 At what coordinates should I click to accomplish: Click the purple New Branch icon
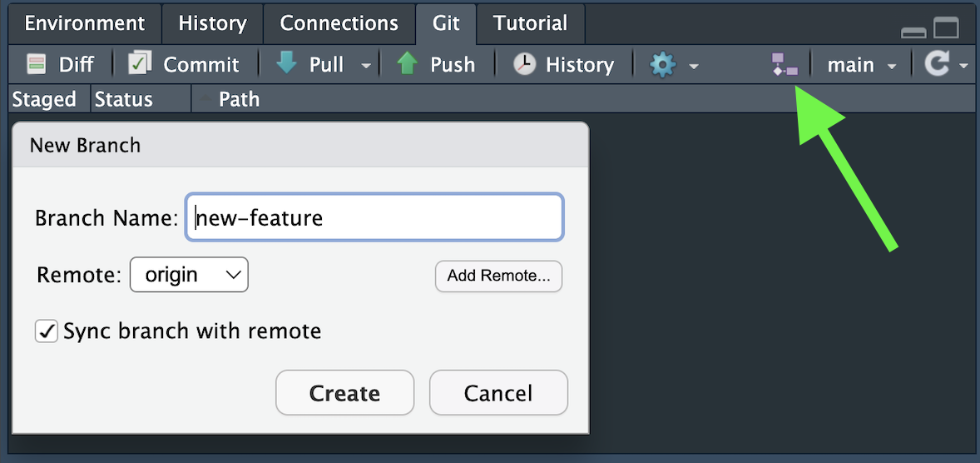coord(784,65)
